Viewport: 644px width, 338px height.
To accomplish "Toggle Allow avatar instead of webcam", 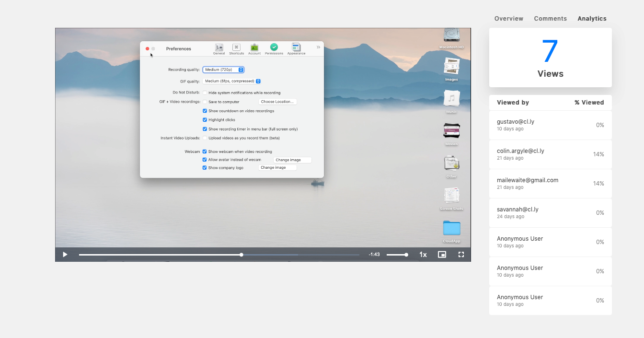I will 205,160.
